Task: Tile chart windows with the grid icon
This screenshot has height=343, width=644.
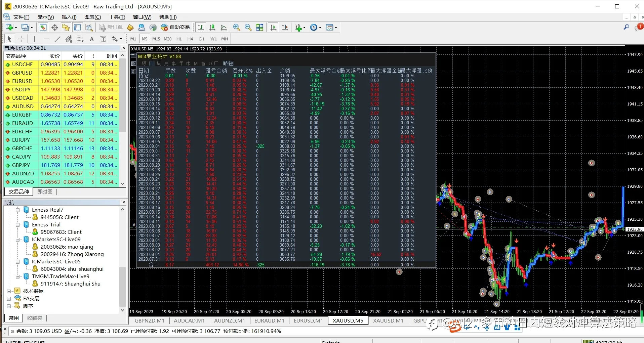Action: click(x=259, y=27)
